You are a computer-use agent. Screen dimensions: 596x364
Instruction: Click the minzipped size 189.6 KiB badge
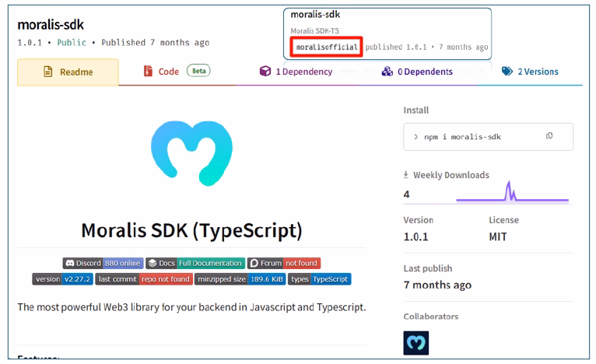pos(240,279)
